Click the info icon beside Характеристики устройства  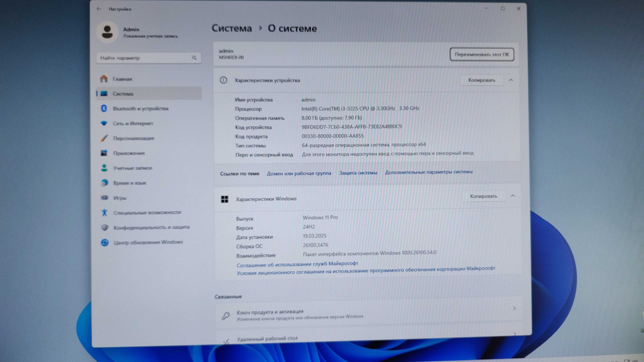click(x=223, y=80)
